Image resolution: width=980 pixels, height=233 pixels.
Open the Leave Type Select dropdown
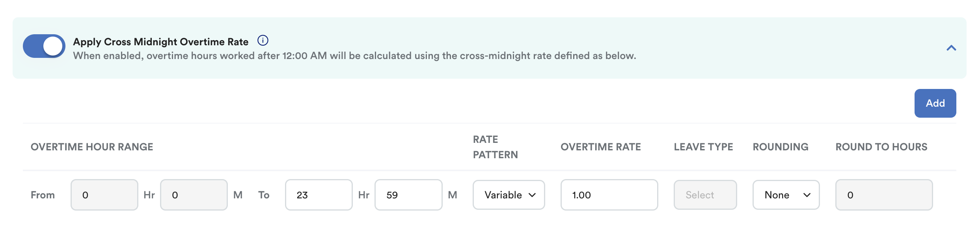[x=705, y=195]
